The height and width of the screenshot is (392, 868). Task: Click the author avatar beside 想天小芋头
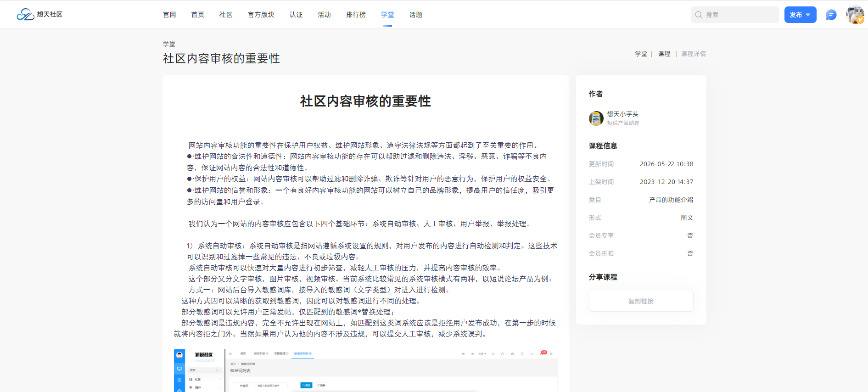[x=596, y=118]
